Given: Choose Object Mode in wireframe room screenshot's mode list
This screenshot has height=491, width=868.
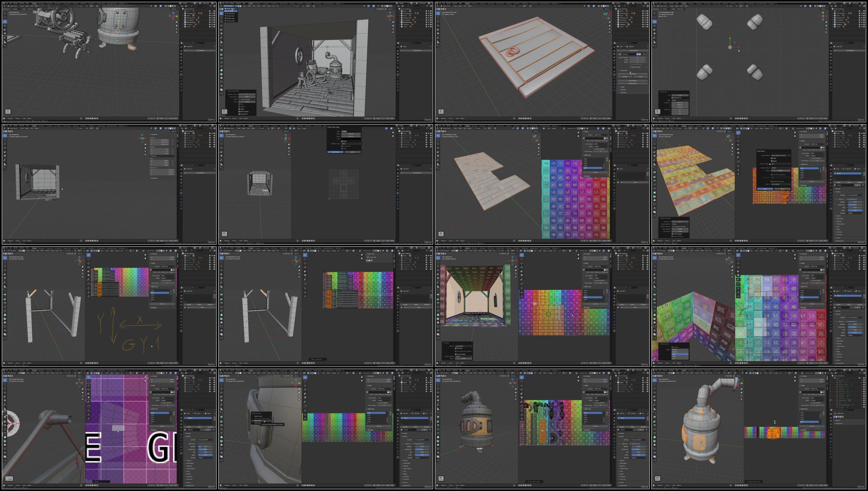Looking at the screenshot, I should coord(231,9).
